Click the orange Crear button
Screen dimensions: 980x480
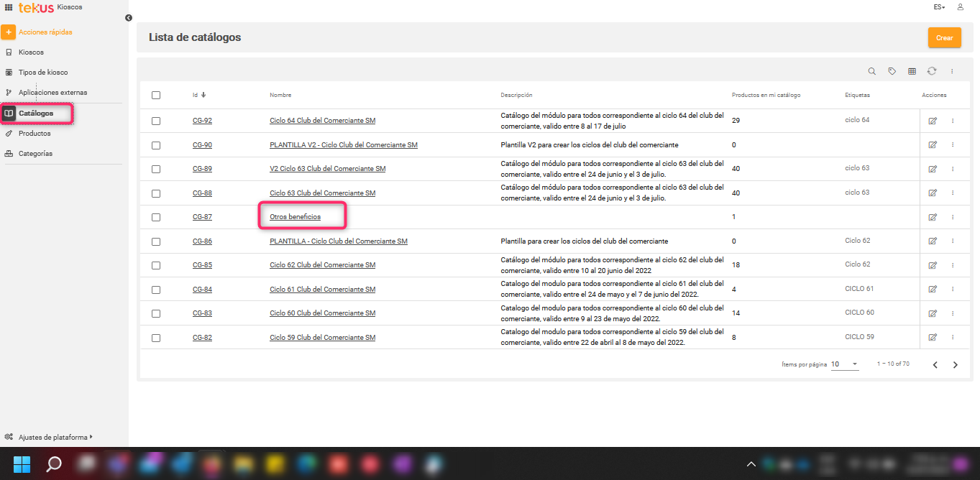pyautogui.click(x=944, y=38)
